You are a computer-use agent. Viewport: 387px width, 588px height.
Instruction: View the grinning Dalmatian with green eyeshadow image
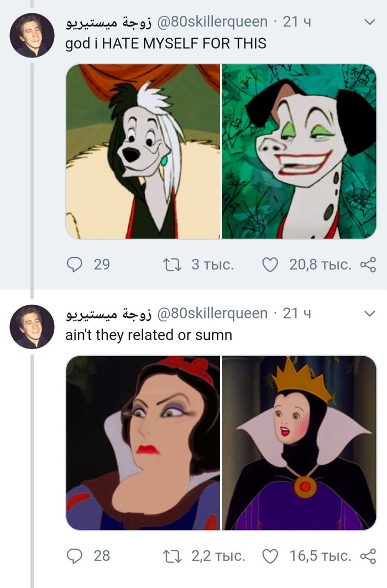(x=299, y=152)
